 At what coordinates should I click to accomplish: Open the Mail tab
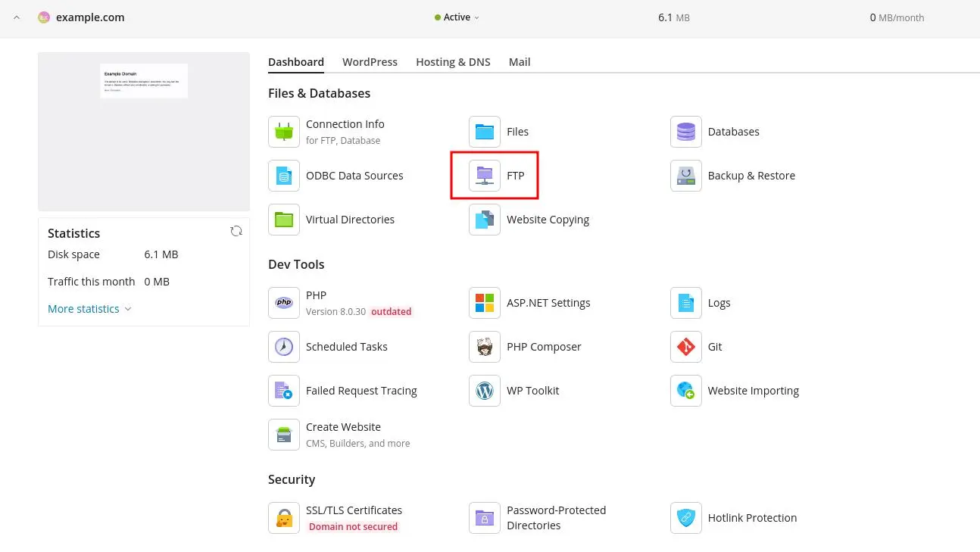(520, 62)
